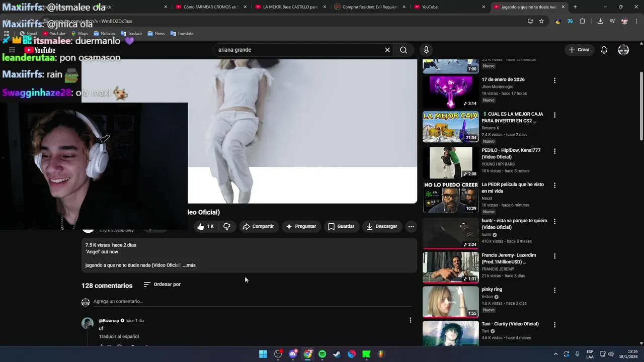Open Spotify from the taskbar

pos(322,354)
